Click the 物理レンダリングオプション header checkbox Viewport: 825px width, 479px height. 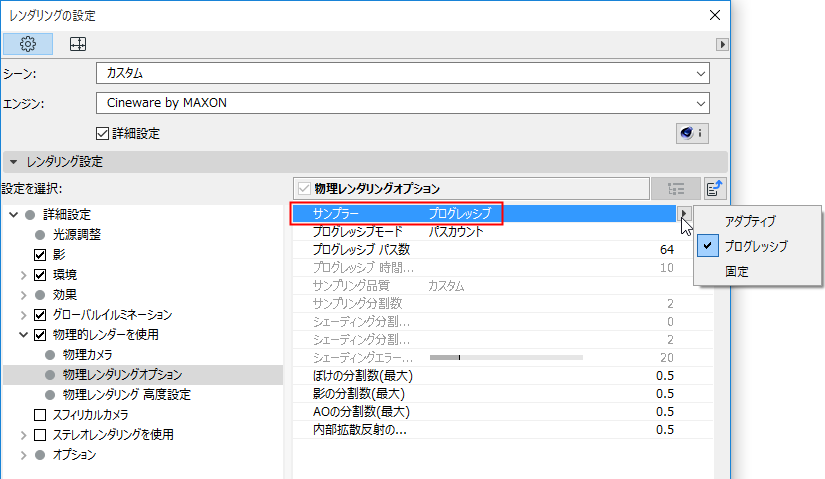[304, 188]
